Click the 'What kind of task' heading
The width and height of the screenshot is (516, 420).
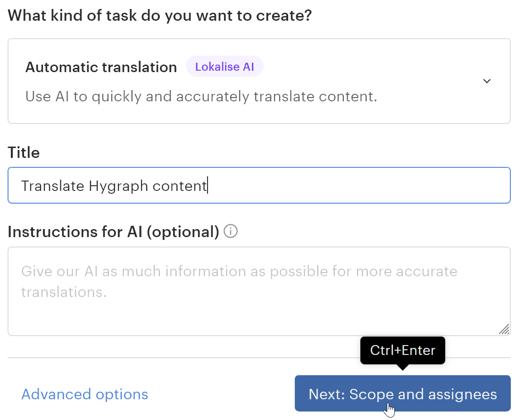click(160, 16)
